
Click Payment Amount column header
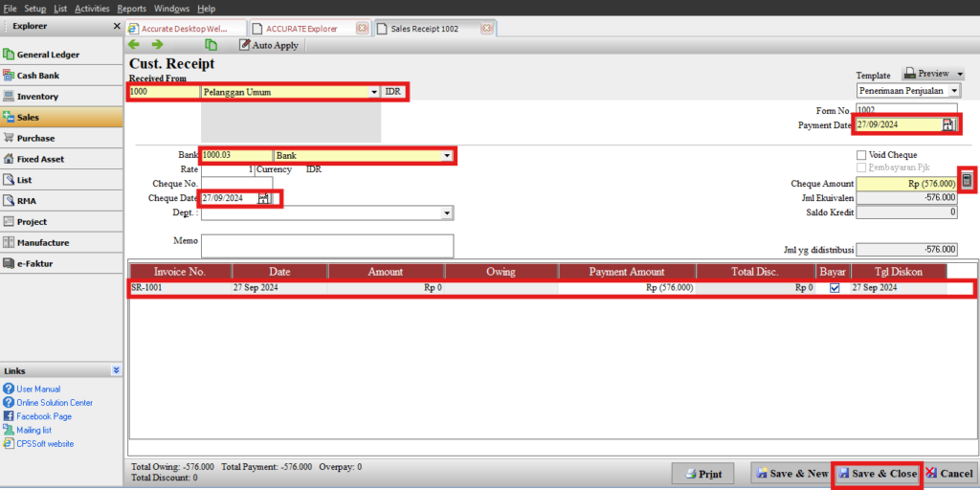pyautogui.click(x=627, y=272)
